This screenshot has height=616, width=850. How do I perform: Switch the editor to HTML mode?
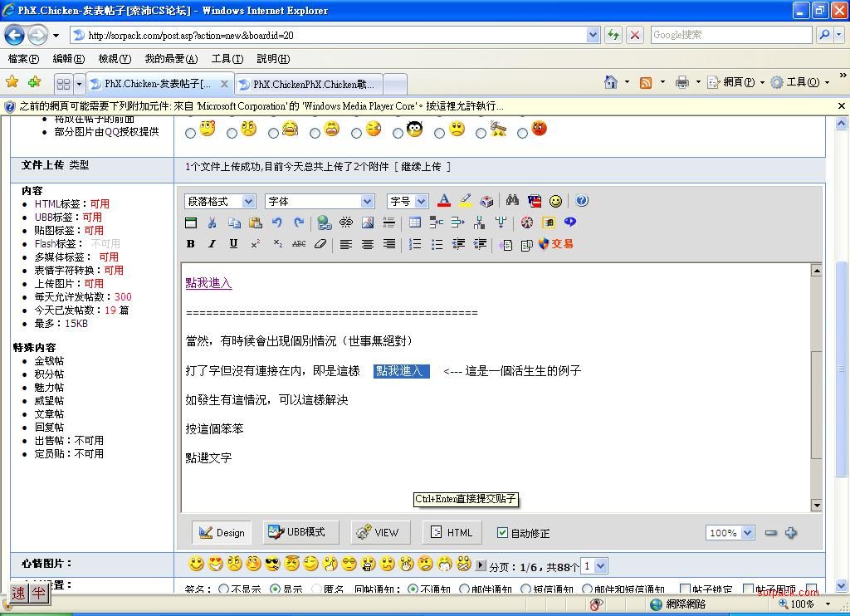[452, 532]
